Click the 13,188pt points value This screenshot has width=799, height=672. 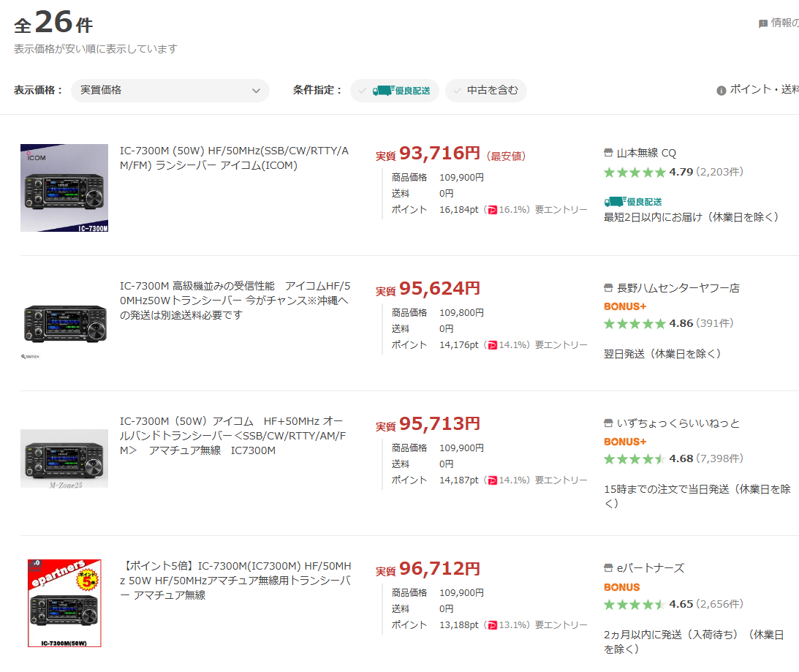click(459, 625)
